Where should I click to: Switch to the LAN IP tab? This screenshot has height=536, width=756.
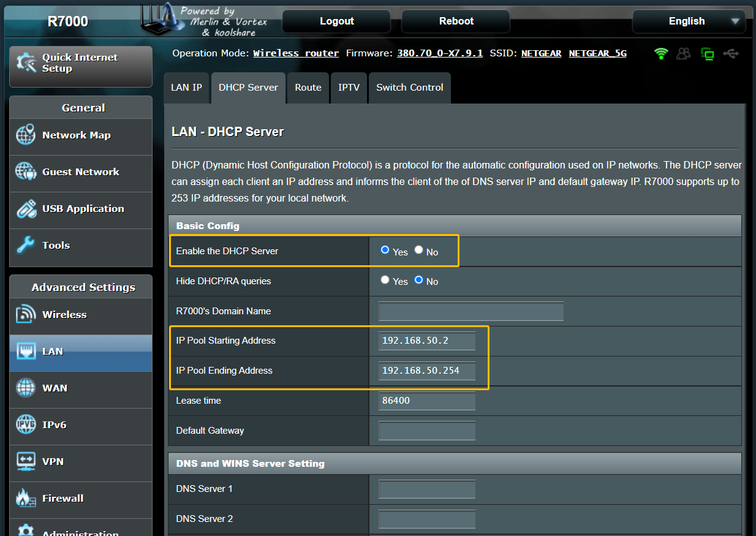(186, 88)
